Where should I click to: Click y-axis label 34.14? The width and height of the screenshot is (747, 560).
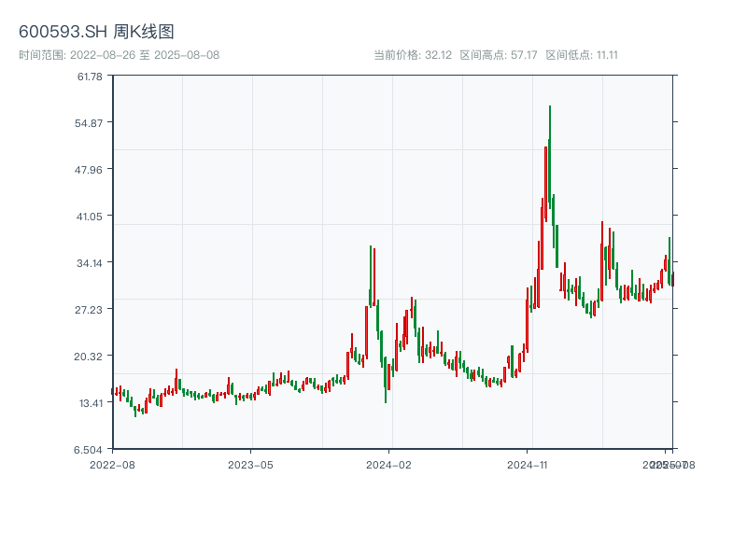tap(90, 263)
